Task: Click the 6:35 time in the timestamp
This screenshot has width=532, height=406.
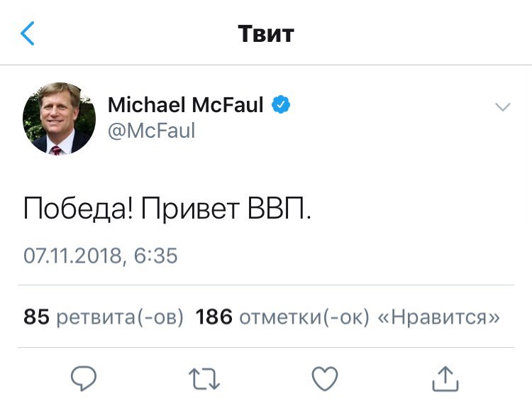Action: pyautogui.click(x=155, y=256)
